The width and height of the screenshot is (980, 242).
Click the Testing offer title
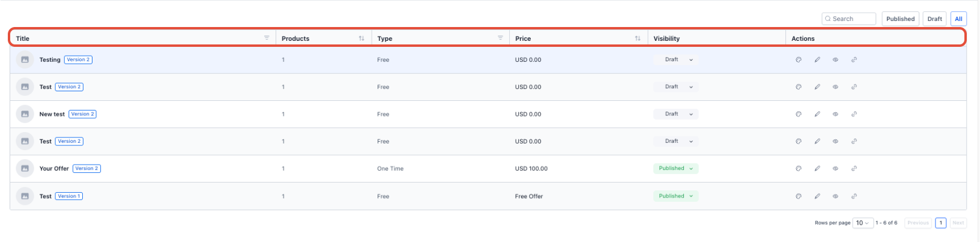tap(50, 59)
